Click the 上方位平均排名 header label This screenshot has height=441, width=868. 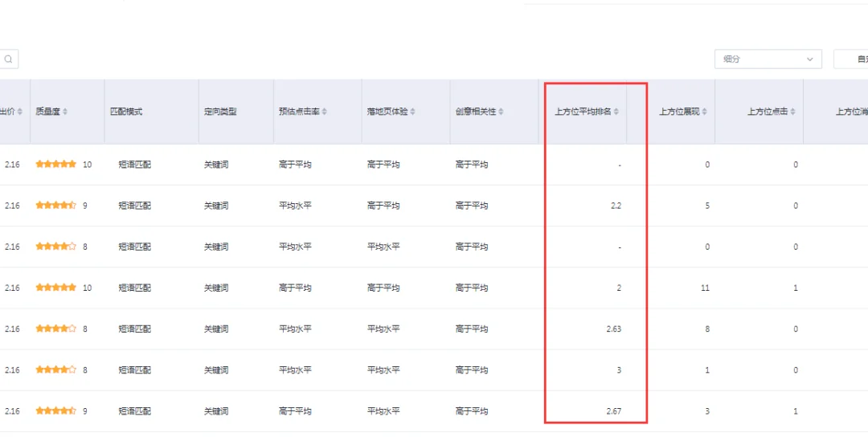coord(583,112)
